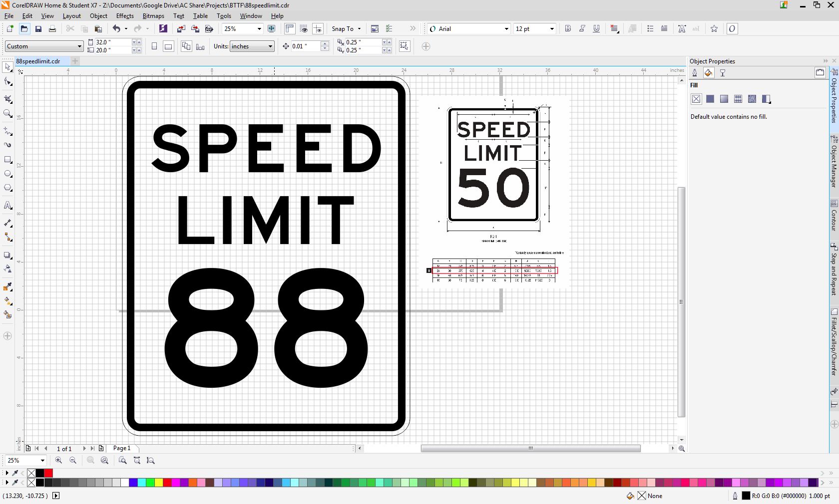
Task: Expand the document palette flyout arrow
Action: tap(6, 473)
